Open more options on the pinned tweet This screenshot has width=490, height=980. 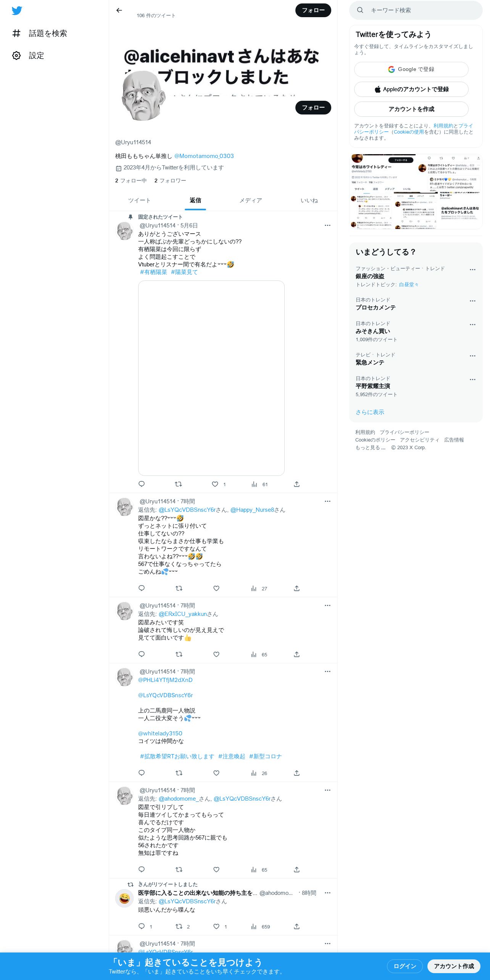click(327, 226)
